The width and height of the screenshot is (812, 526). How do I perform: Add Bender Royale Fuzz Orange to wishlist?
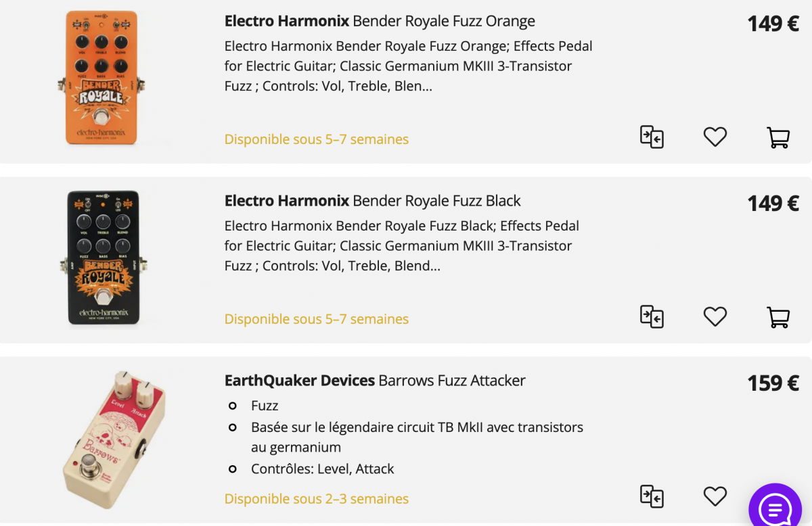click(x=715, y=137)
